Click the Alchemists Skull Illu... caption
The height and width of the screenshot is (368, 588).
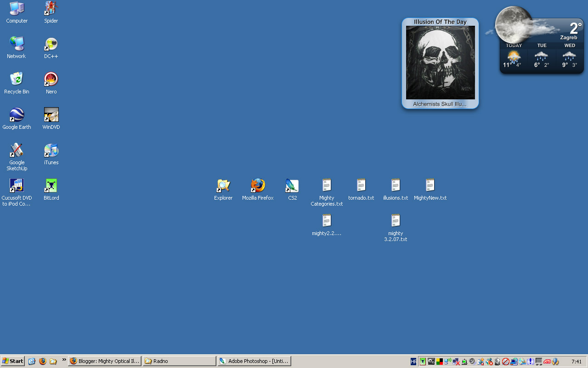click(440, 104)
